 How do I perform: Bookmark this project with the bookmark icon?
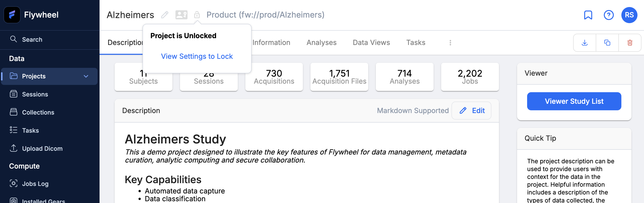(588, 15)
